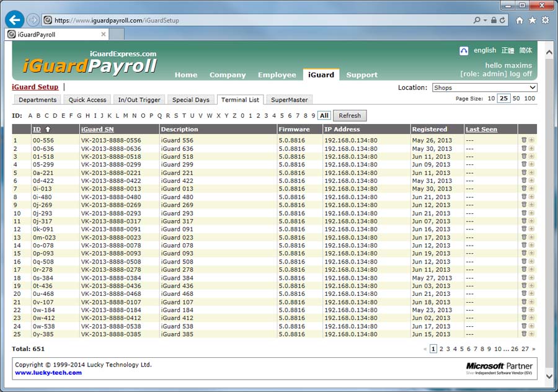Delete terminal 00-556 with its trash icon

click(x=524, y=140)
